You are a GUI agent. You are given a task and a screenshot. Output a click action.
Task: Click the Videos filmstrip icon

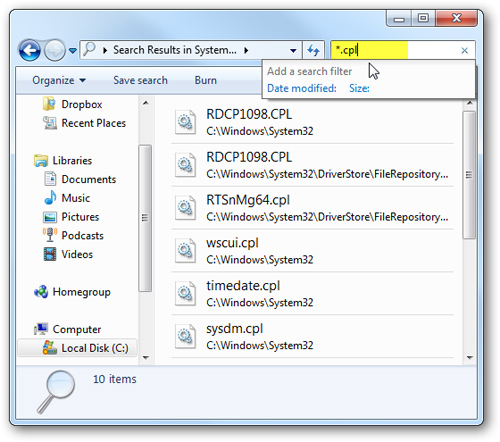coord(50,254)
